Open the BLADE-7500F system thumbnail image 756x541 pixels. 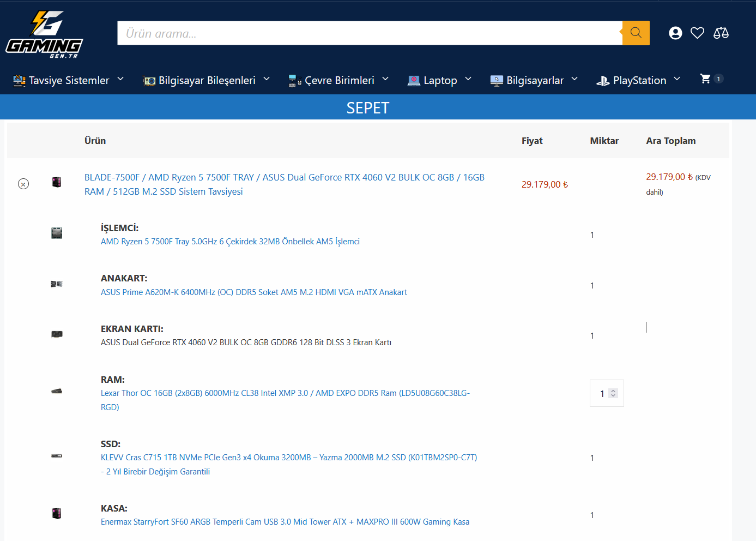click(x=57, y=182)
